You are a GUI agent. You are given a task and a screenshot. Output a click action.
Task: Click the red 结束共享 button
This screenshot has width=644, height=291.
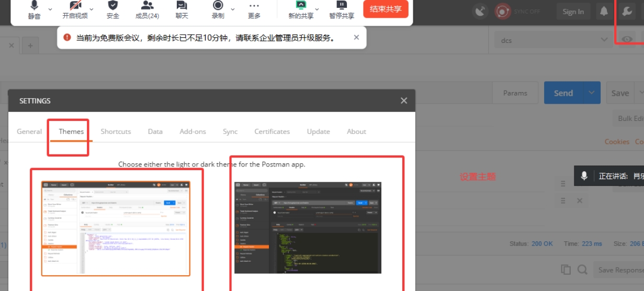(386, 9)
